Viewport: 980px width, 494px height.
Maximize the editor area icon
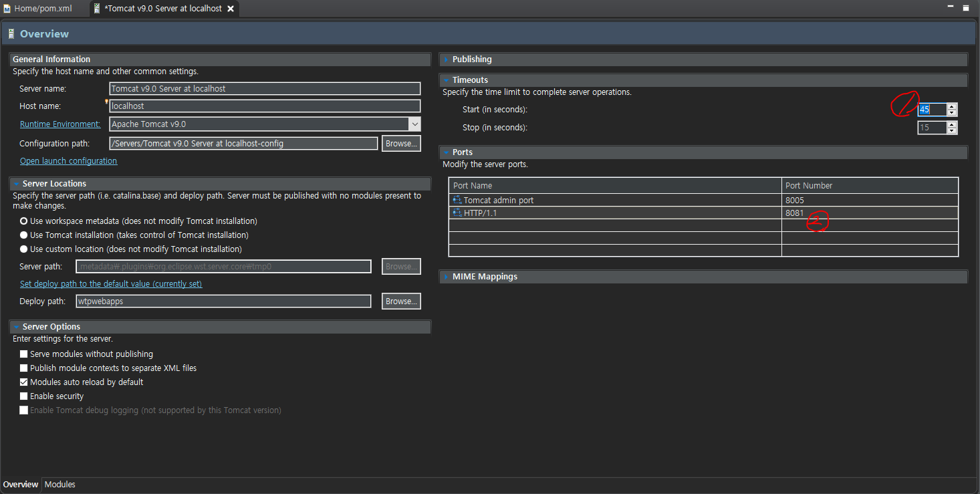tap(966, 8)
